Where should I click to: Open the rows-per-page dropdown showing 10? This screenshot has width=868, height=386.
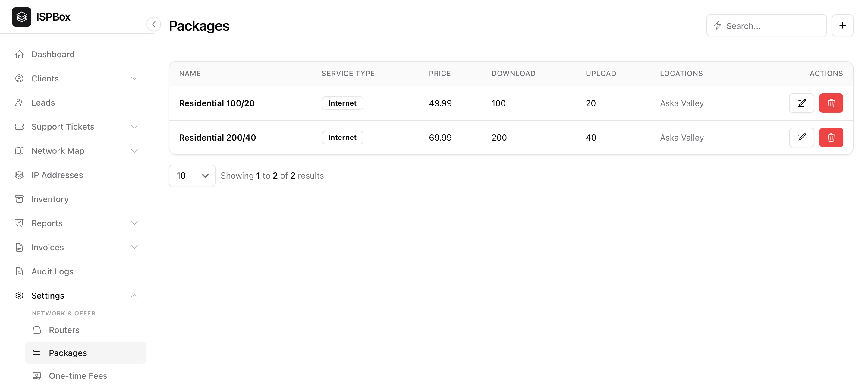192,175
